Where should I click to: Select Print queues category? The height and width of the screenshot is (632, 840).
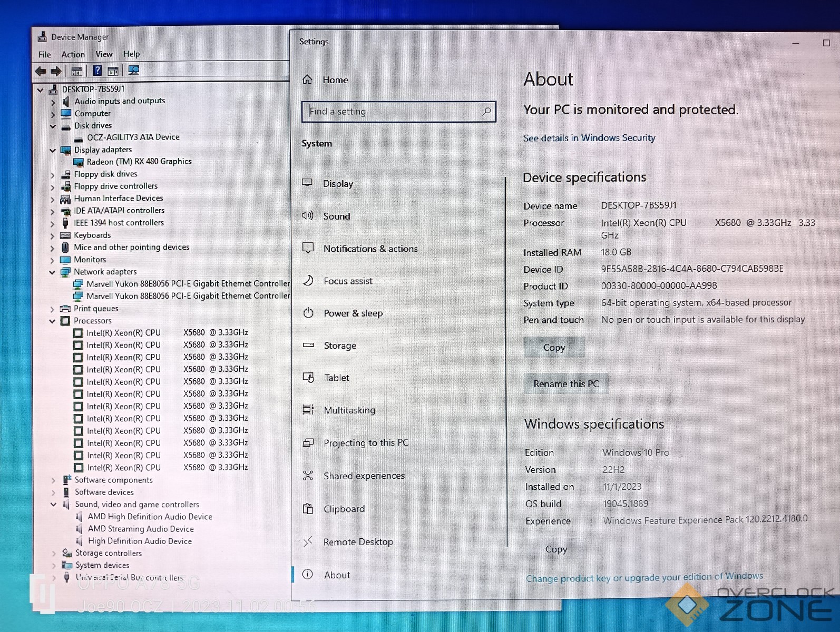point(96,309)
